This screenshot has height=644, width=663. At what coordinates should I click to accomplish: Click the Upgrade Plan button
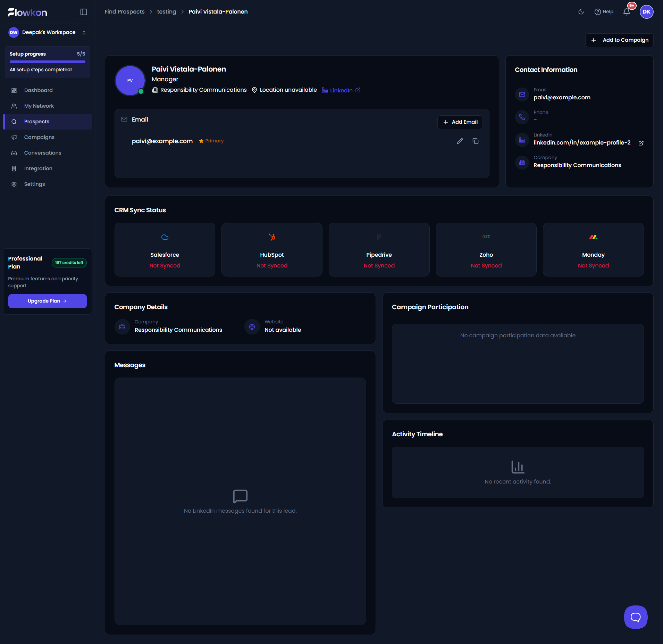[48, 301]
